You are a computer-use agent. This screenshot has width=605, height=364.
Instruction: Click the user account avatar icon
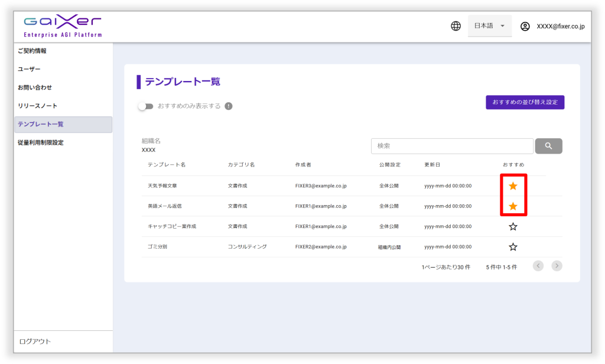point(525,26)
